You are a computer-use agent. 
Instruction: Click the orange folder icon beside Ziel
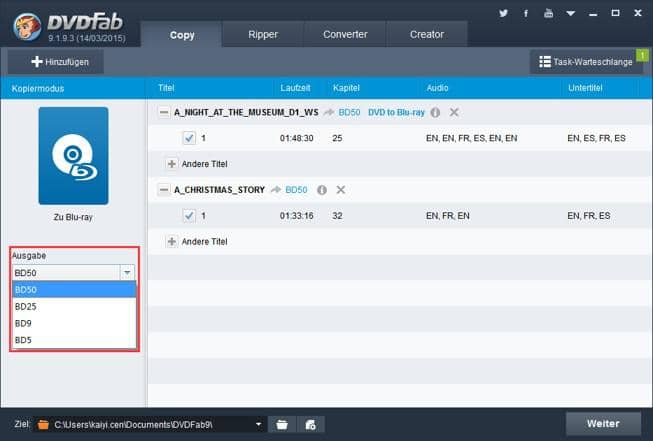[43, 425]
